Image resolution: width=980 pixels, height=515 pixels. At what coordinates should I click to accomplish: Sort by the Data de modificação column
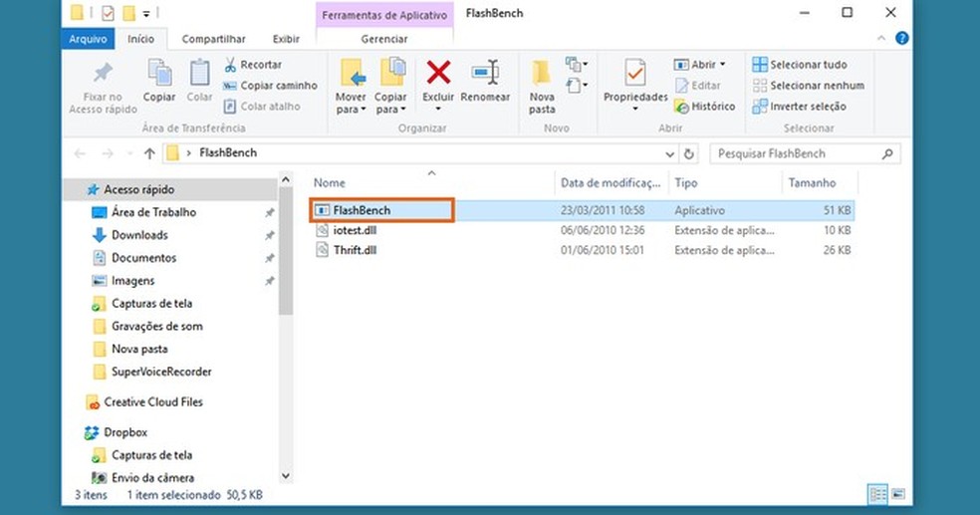(x=611, y=182)
